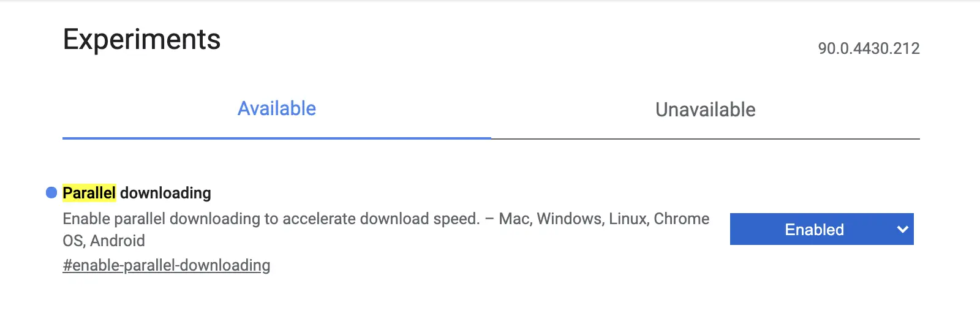Click the chevron arrow on the Enabled selector

[x=902, y=230]
